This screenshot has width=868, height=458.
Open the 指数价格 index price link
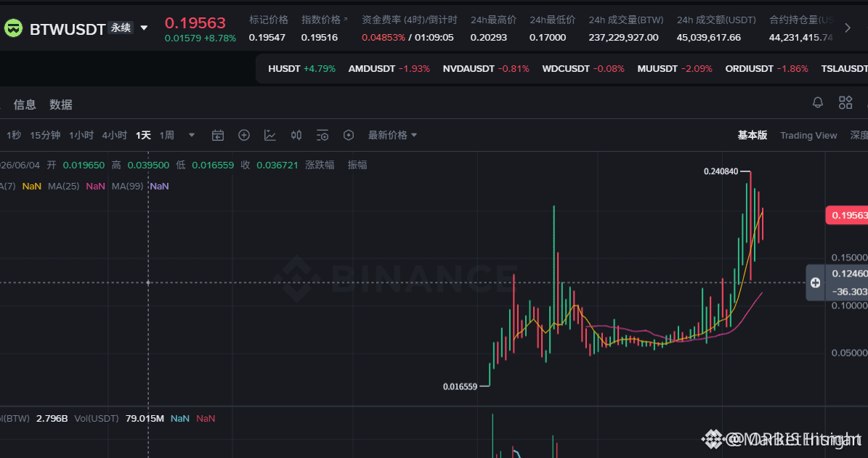point(325,20)
